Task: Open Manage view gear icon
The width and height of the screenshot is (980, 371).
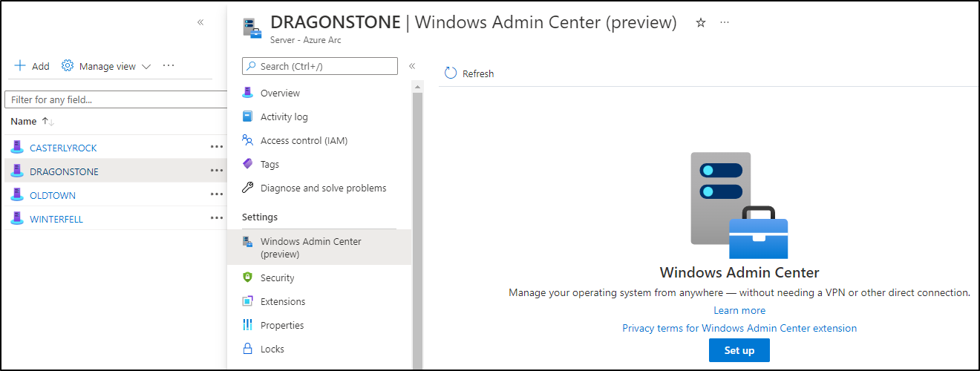Action: coord(68,66)
